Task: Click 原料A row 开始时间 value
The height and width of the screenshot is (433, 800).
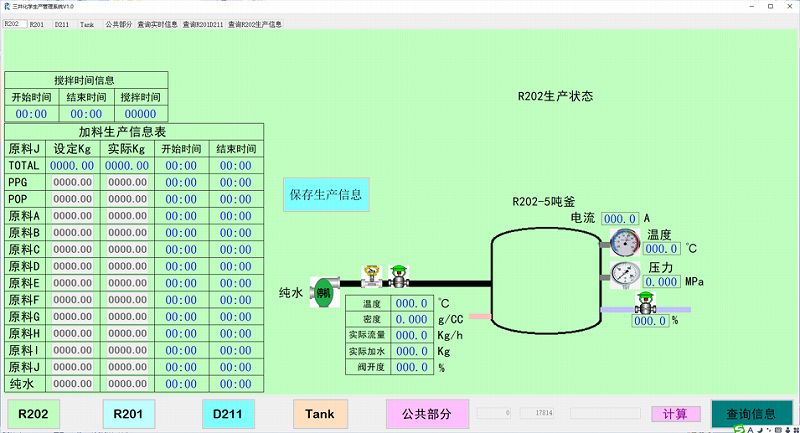Action: coord(181,216)
